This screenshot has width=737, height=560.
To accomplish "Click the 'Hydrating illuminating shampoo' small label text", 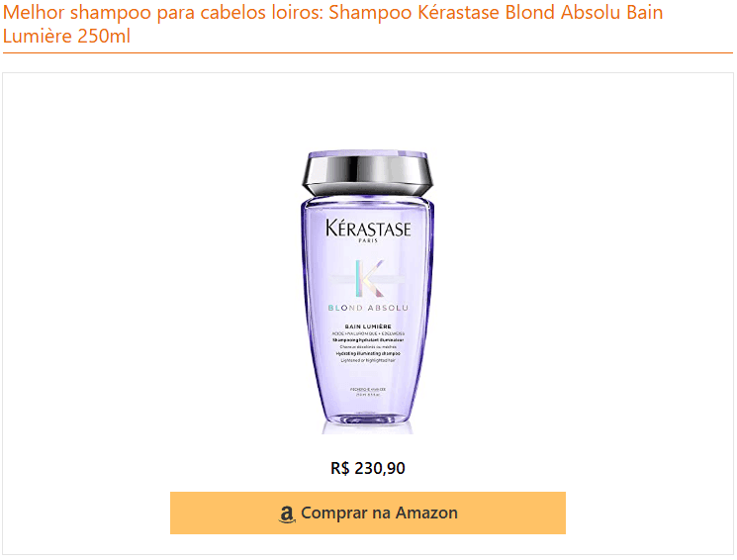I will [368, 353].
